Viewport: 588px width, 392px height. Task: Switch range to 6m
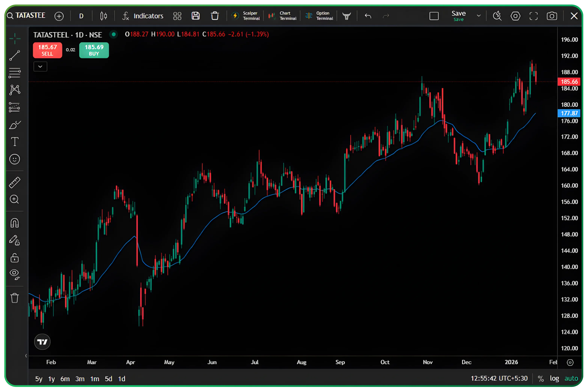point(65,379)
